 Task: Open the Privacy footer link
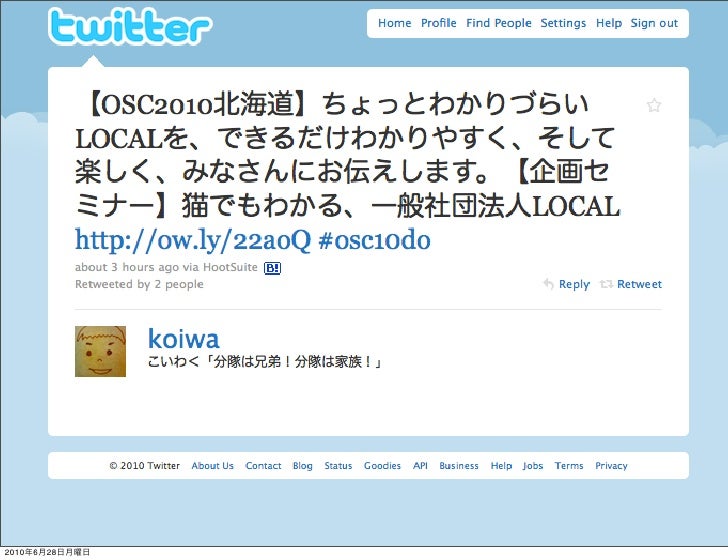coord(611,466)
